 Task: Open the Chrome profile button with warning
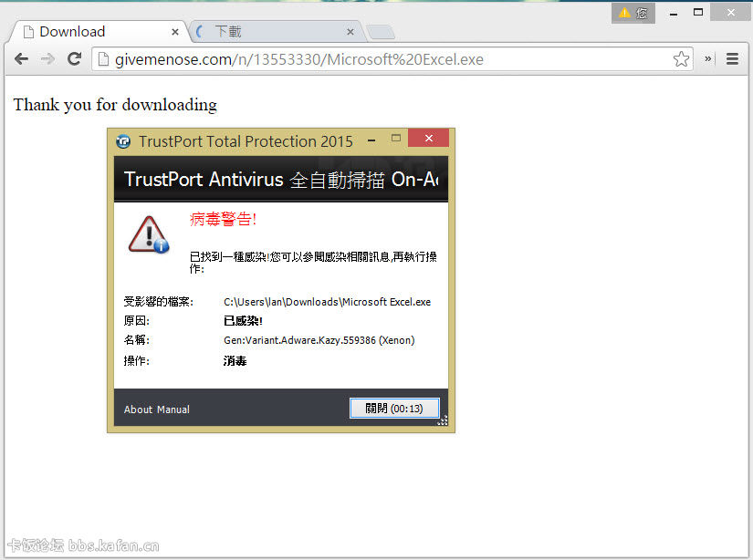tap(633, 13)
